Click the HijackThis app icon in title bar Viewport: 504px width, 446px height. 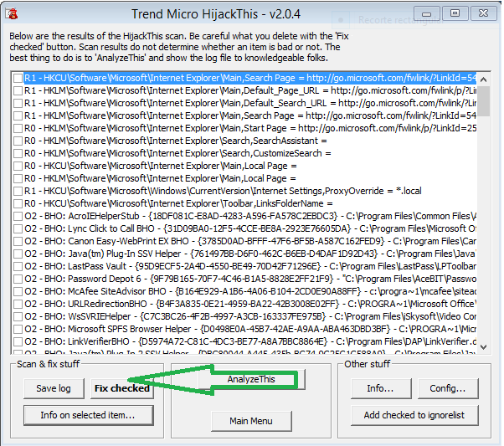pos(13,14)
